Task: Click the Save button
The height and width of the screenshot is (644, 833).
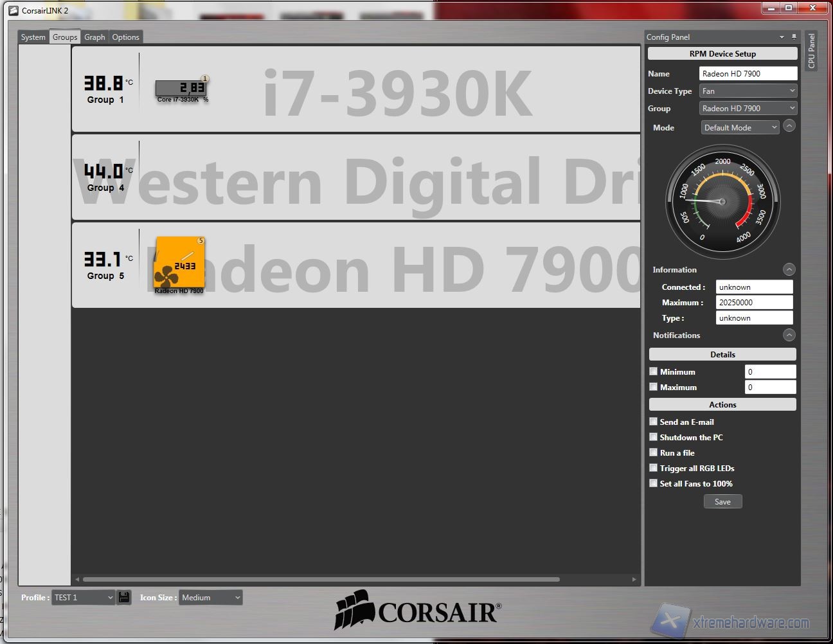Action: point(722,501)
